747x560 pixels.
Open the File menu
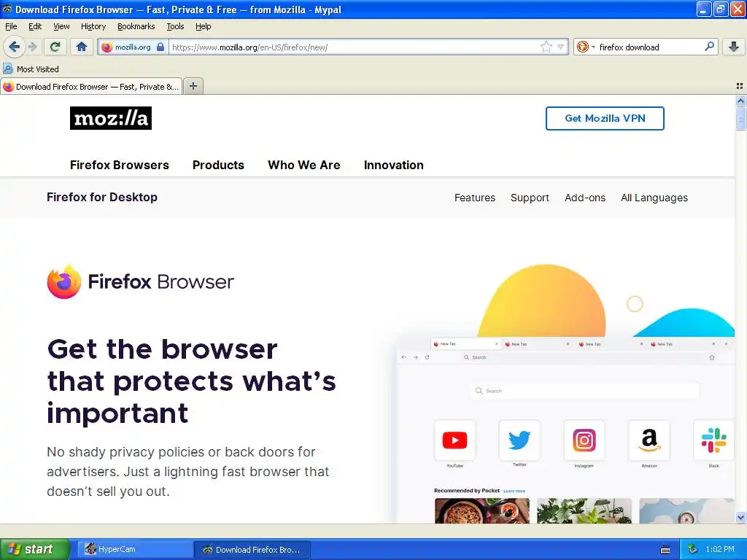point(11,26)
